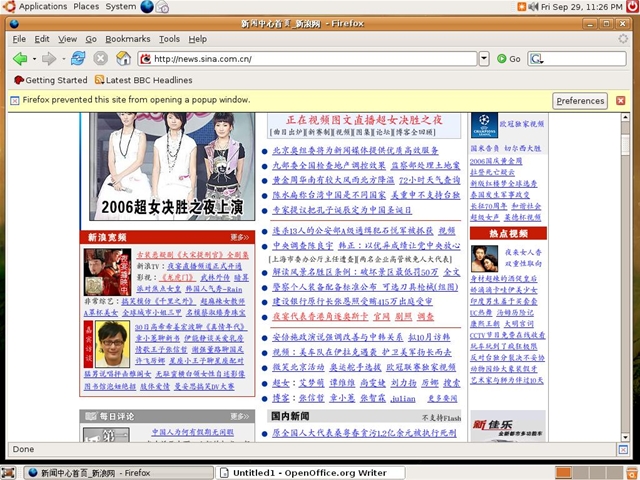Click the page scroll down arrow
Screen dimensions: 640x480
[x=625, y=437]
